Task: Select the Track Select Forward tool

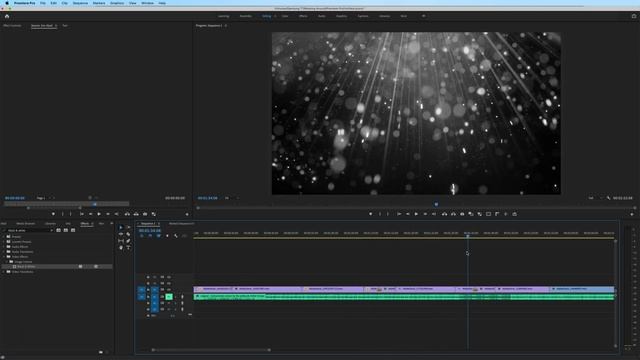Action: 129,227
